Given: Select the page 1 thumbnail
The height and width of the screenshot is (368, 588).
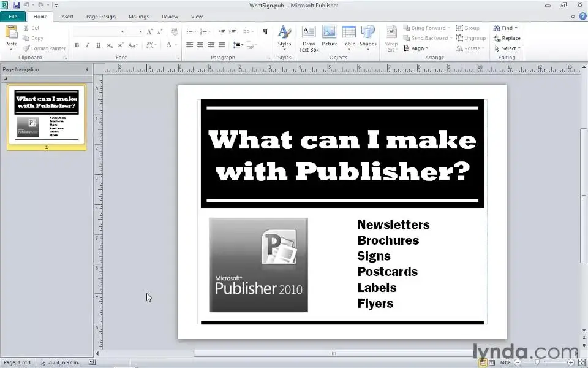Looking at the screenshot, I should [x=47, y=117].
